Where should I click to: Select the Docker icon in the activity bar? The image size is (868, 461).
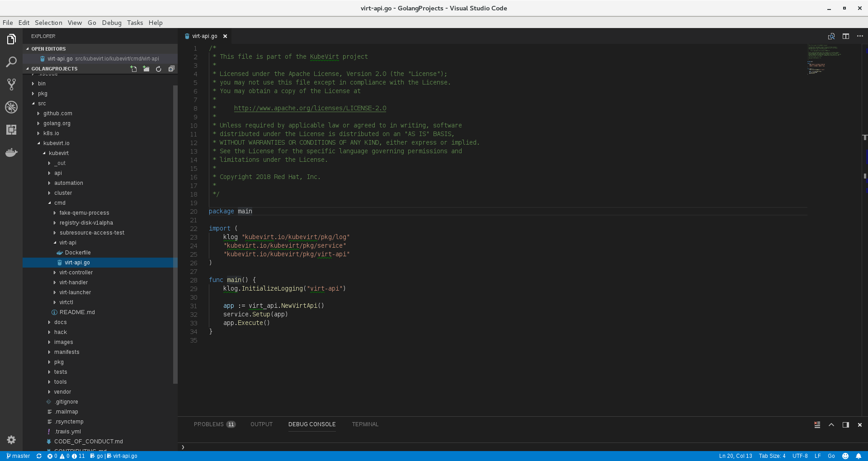[11, 152]
